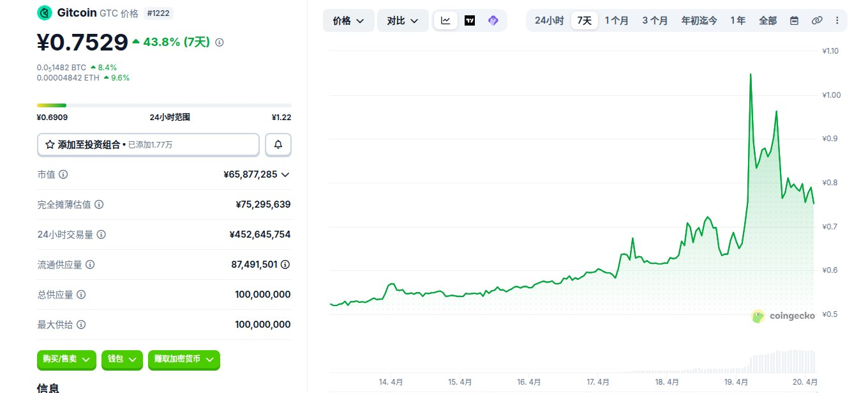Open the info icon next to 市值
The height and width of the screenshot is (393, 868).
point(63,174)
